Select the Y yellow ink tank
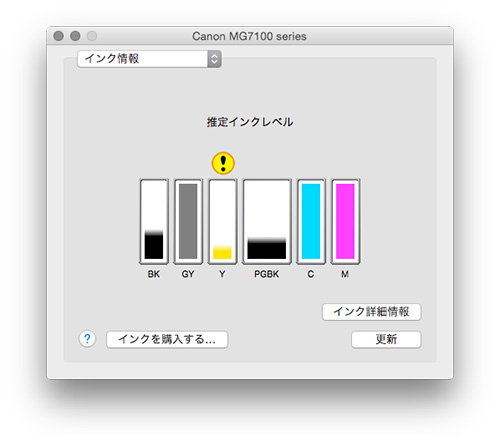The width and height of the screenshot is (500, 446). pos(223,221)
